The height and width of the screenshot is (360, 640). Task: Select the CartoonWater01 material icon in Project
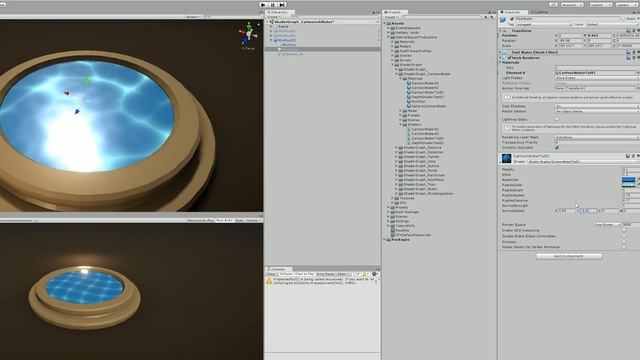[x=409, y=83]
